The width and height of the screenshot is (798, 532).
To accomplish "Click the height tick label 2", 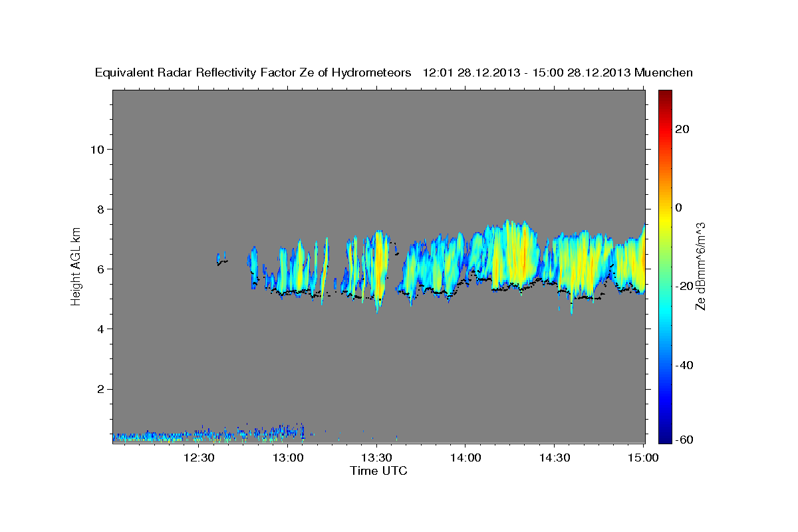I will 99,388.
